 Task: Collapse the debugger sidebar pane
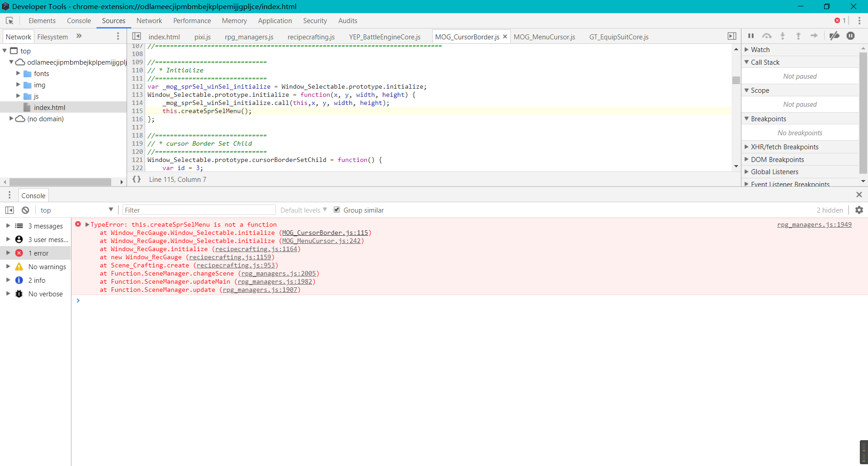(732, 36)
